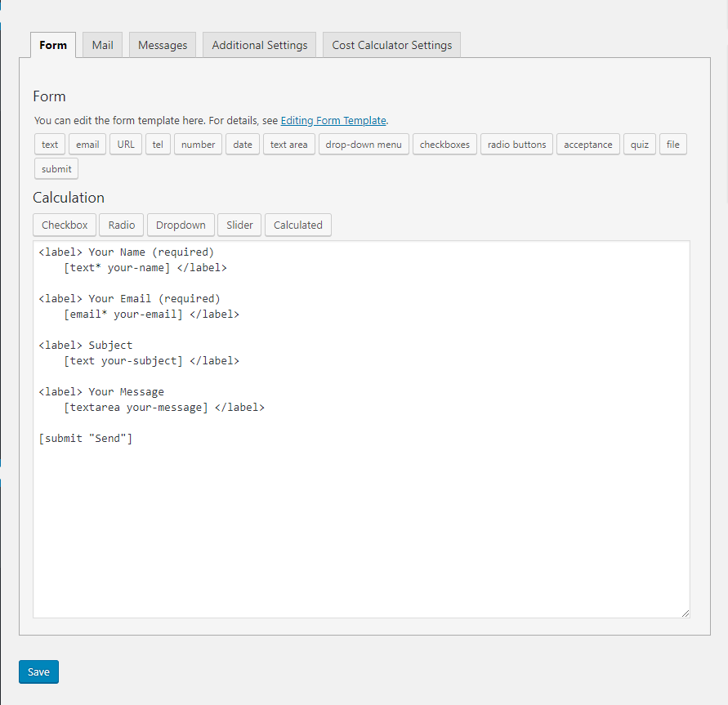Screen dimensions: 728x705
Task: Click the "<label> Your Name (required)" line
Action: (127, 252)
